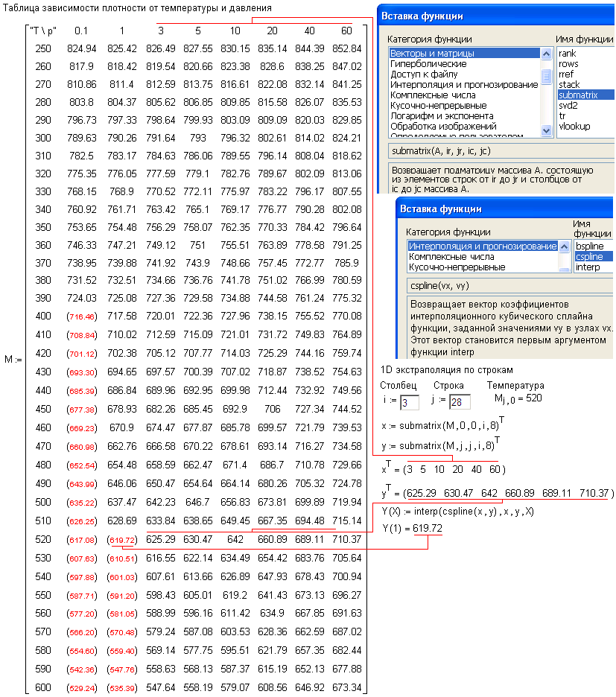The height and width of the screenshot is (697, 616).
Task: Click the red value 535.39 in row 600
Action: coord(122,688)
